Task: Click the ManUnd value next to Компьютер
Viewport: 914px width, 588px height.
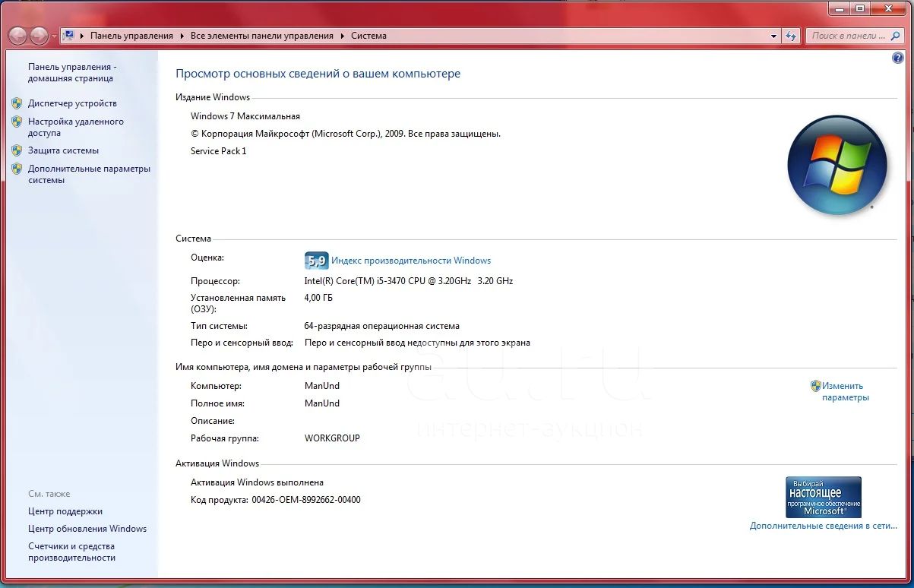Action: point(322,386)
